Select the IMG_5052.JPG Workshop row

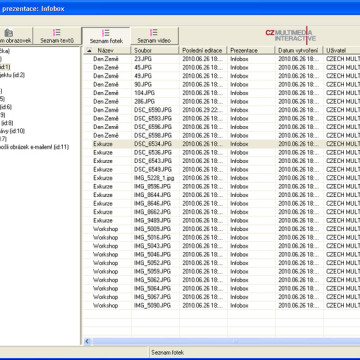[x=221, y=263]
